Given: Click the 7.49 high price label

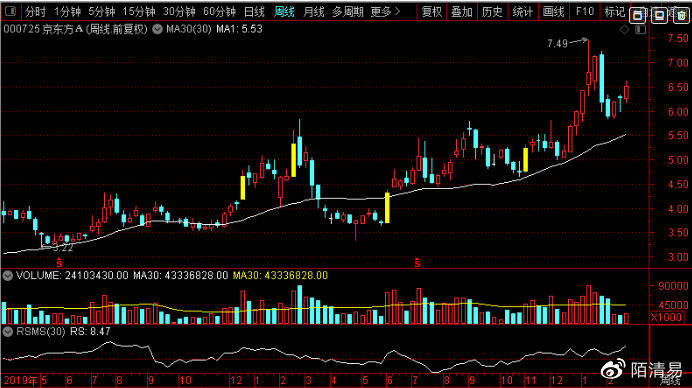Looking at the screenshot, I should click(x=557, y=43).
